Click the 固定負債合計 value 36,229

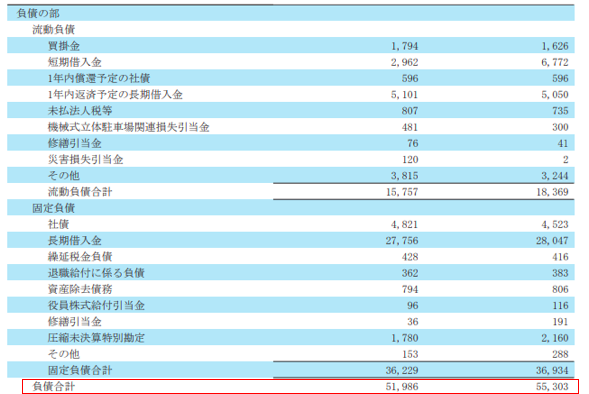click(402, 370)
